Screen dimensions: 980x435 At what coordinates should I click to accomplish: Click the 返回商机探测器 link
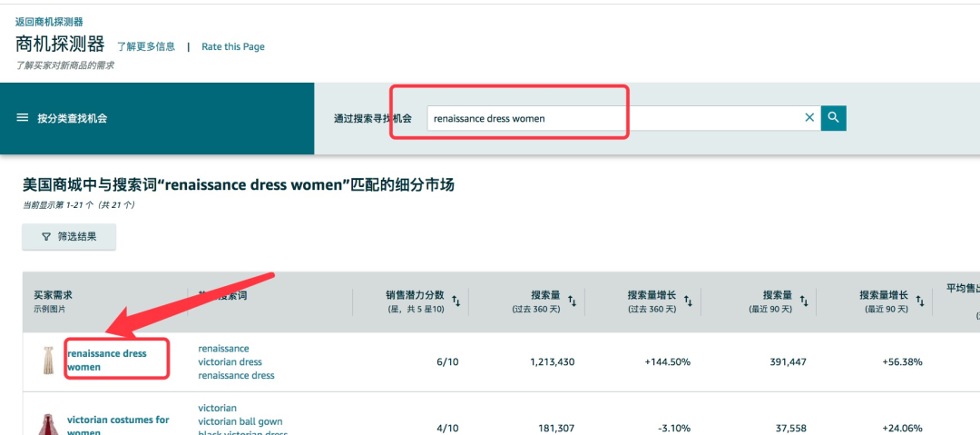click(x=54, y=21)
